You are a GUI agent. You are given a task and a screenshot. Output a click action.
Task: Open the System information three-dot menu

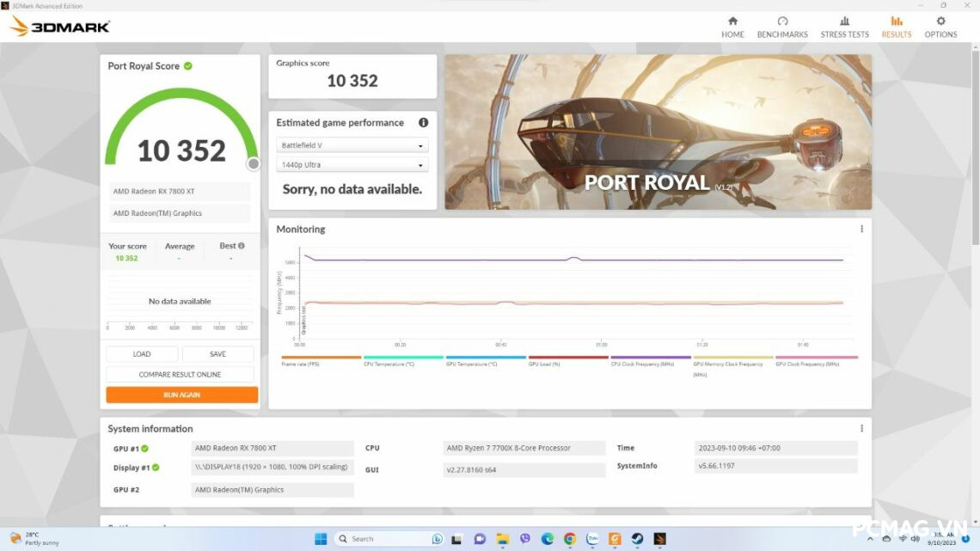coord(861,429)
